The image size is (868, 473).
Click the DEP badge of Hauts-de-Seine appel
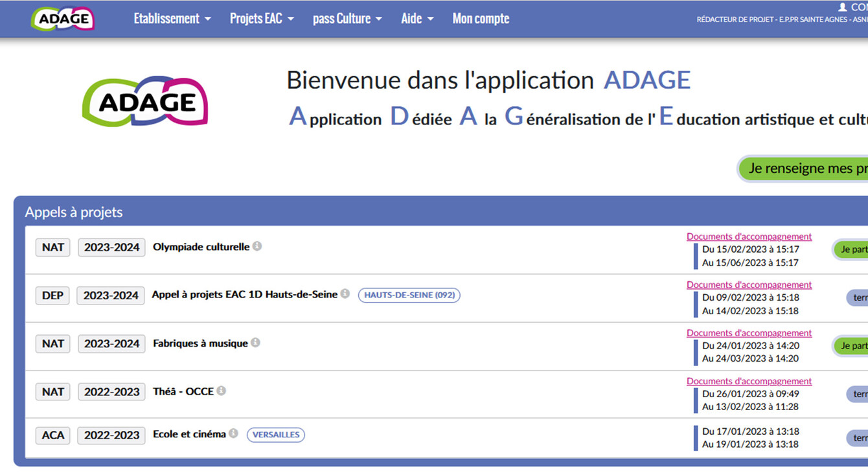[x=52, y=295]
